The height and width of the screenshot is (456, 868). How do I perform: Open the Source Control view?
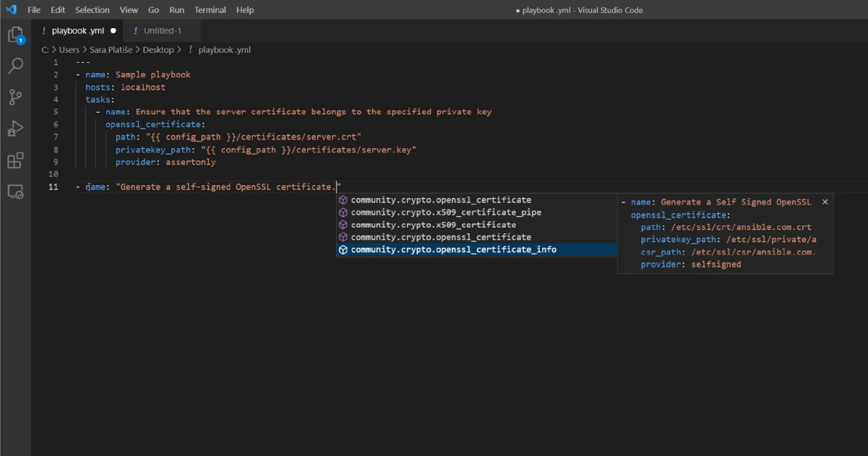(x=15, y=97)
